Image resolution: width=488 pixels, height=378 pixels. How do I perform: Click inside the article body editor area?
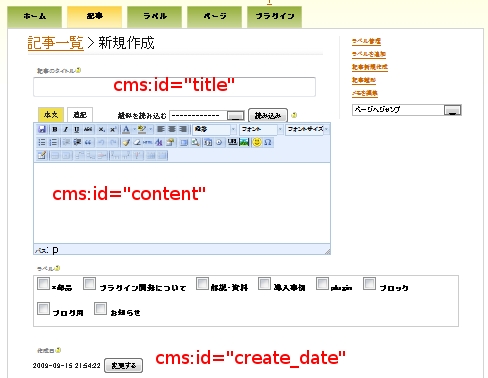(x=182, y=203)
